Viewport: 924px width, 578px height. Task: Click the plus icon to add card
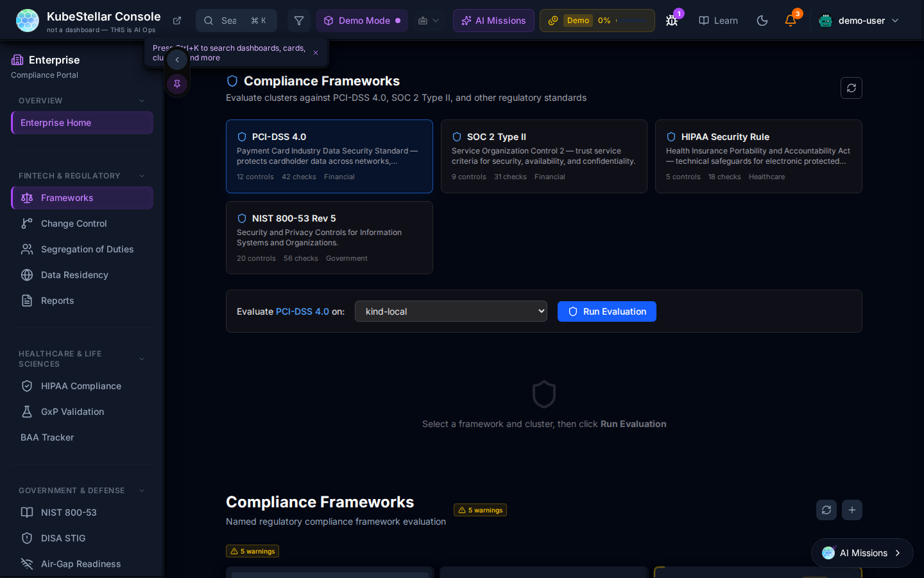coord(851,510)
